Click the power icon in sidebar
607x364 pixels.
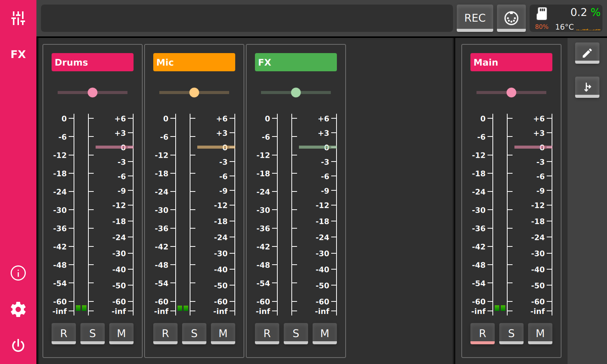click(x=18, y=345)
